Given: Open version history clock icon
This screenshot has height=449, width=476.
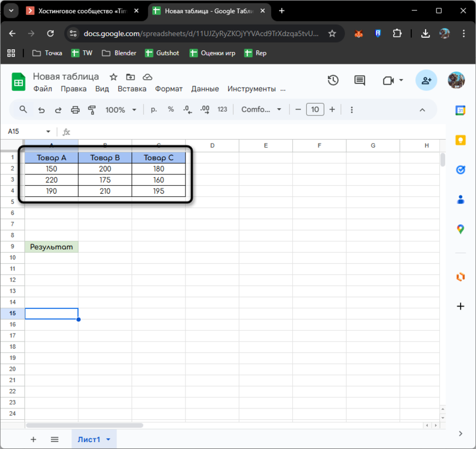Looking at the screenshot, I should click(x=333, y=81).
